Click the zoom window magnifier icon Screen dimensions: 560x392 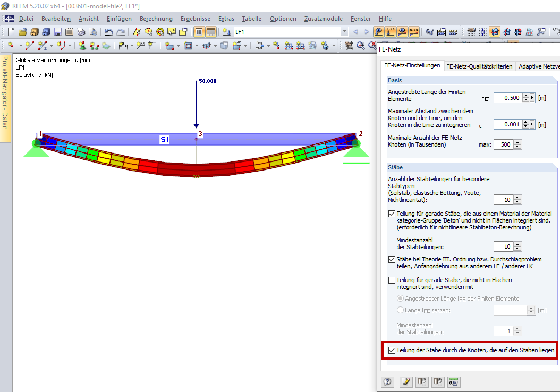361,45
